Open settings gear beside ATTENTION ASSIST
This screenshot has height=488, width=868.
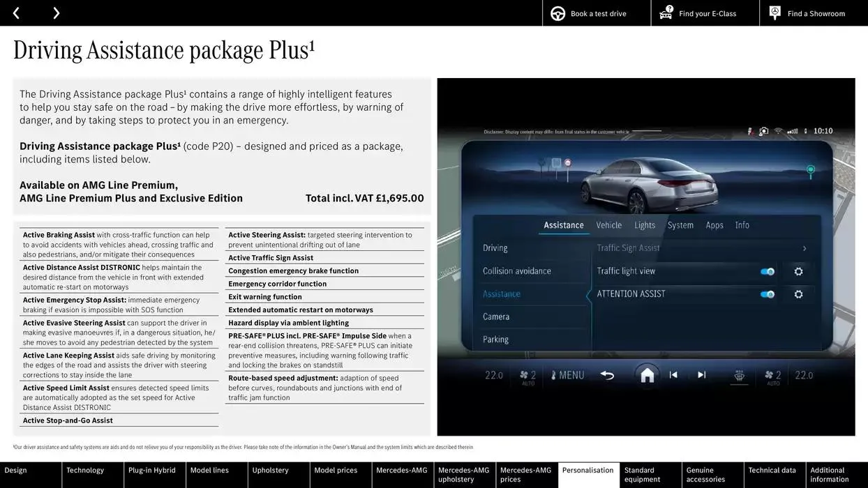(798, 293)
